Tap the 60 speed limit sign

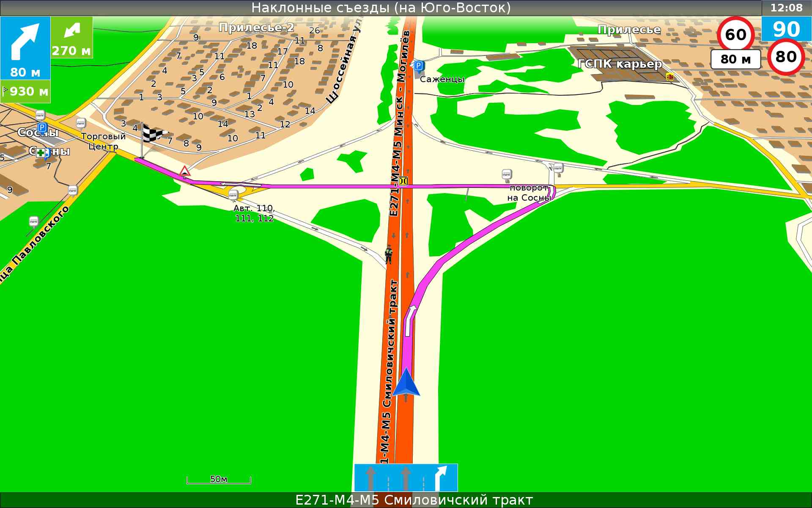click(735, 34)
